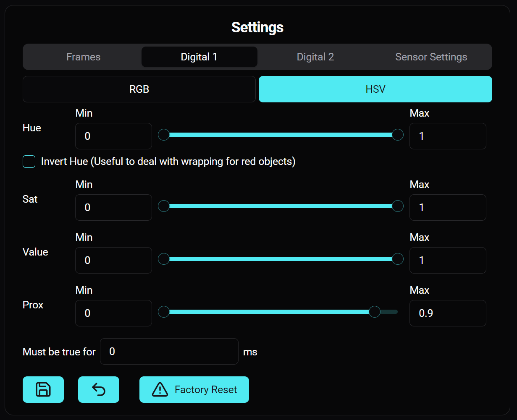Viewport: 517px width, 420px height.
Task: Click the Prox Max field showing 0.9
Action: pos(447,313)
